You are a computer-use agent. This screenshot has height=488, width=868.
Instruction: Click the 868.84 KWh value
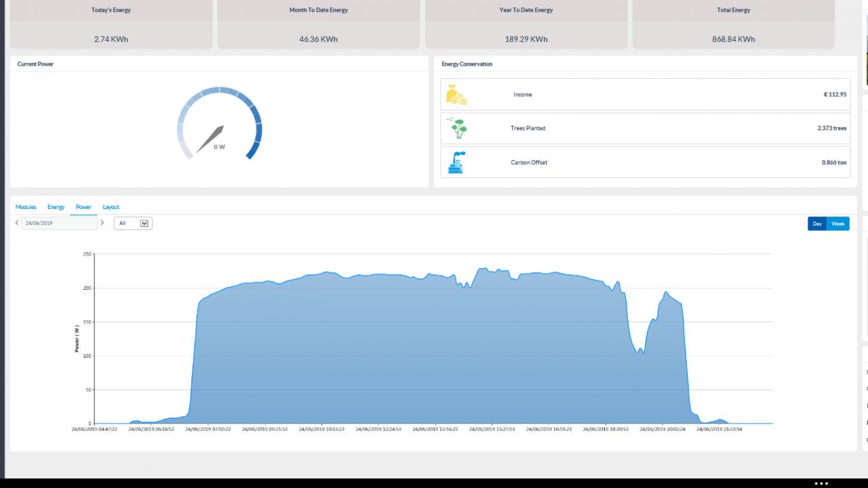tap(734, 39)
